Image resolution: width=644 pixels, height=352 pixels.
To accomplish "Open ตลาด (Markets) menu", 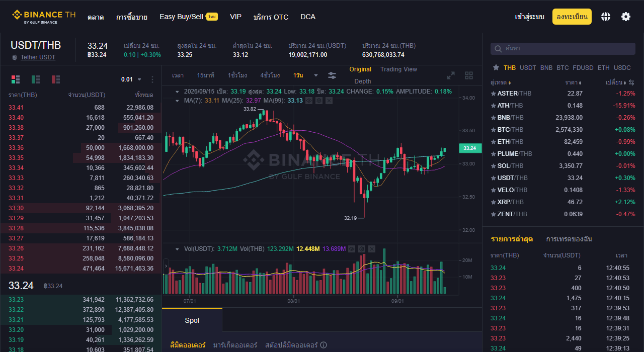I will [x=96, y=17].
